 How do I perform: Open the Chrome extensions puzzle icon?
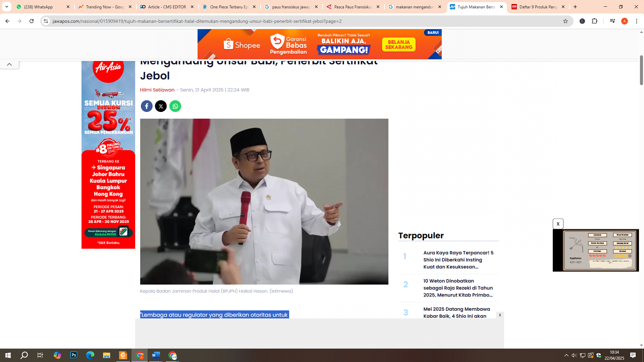tap(595, 21)
